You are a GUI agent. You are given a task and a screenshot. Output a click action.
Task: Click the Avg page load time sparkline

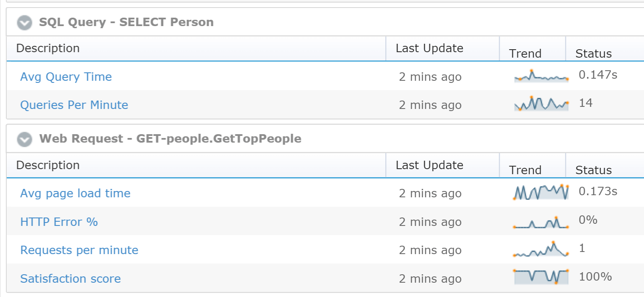click(541, 192)
